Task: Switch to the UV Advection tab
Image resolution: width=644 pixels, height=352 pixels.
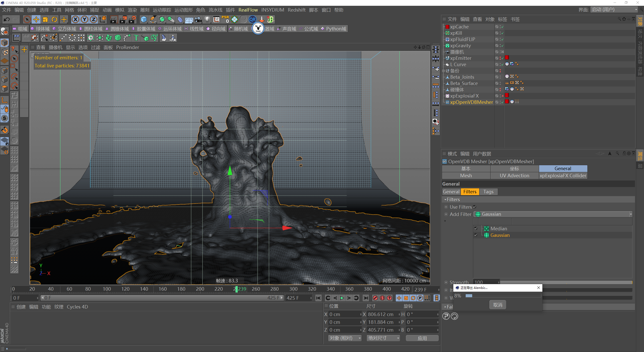Action: (514, 175)
